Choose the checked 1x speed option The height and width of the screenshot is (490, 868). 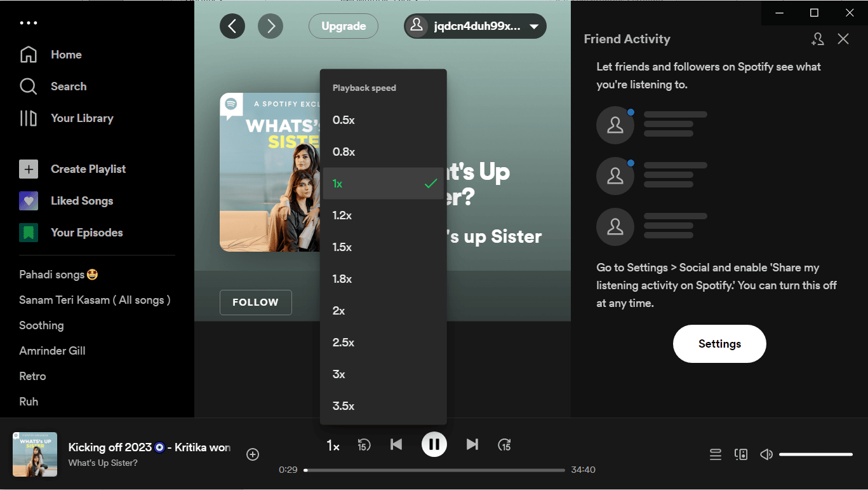(384, 184)
